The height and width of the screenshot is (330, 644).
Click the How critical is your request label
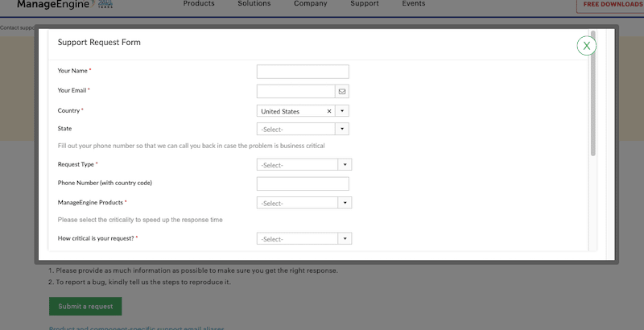[x=96, y=238]
